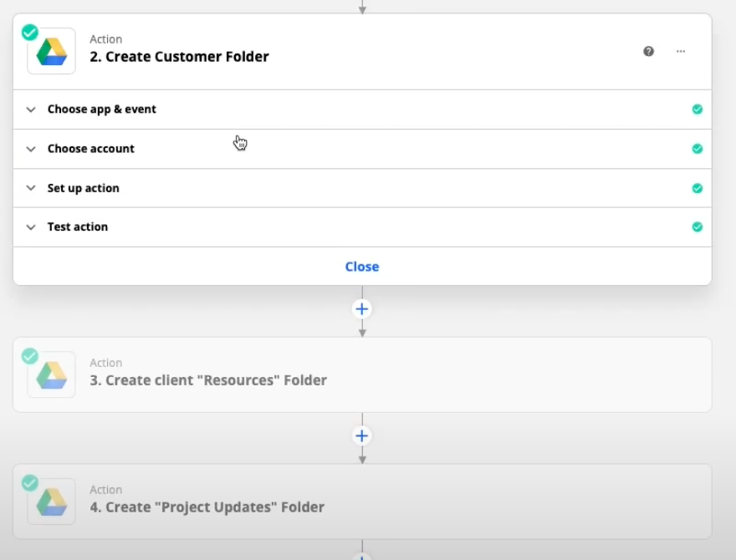
Task: Click the Google Drive icon on step 3
Action: point(51,374)
